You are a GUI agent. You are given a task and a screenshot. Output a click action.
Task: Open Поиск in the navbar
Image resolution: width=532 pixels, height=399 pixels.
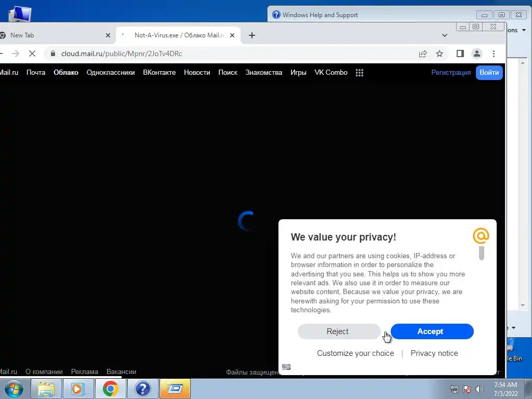(x=228, y=73)
